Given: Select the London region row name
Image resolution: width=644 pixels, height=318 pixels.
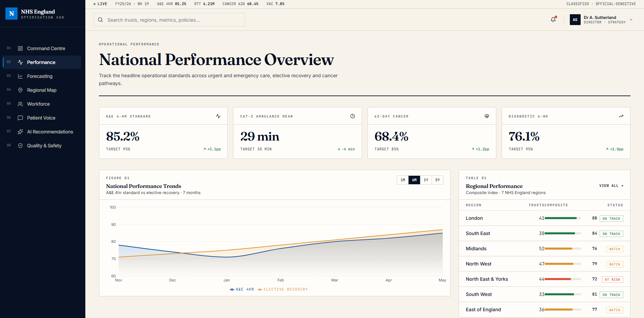Looking at the screenshot, I should tap(474, 218).
